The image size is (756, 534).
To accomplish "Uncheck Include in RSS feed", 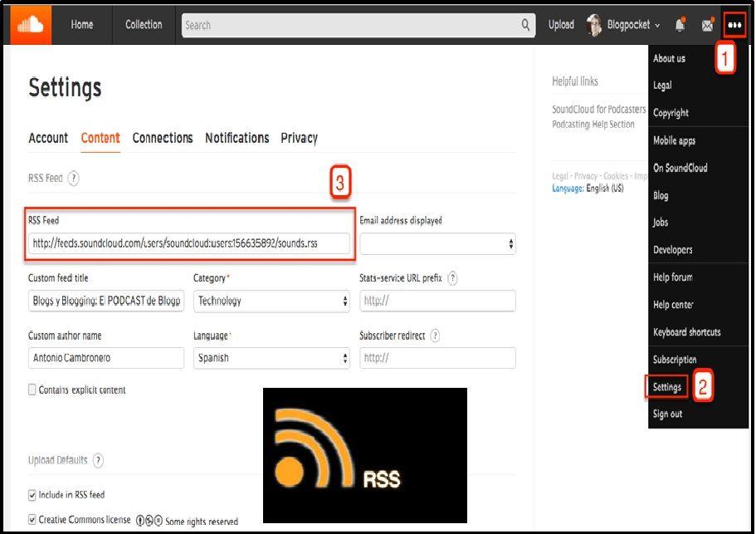I will click(32, 495).
